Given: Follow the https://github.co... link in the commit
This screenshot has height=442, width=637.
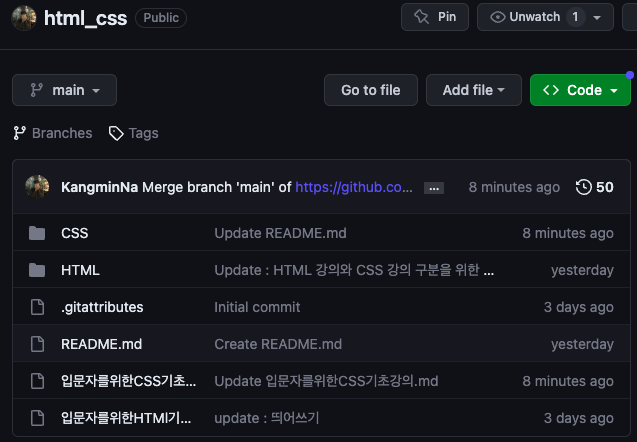Looking at the screenshot, I should (x=354, y=187).
